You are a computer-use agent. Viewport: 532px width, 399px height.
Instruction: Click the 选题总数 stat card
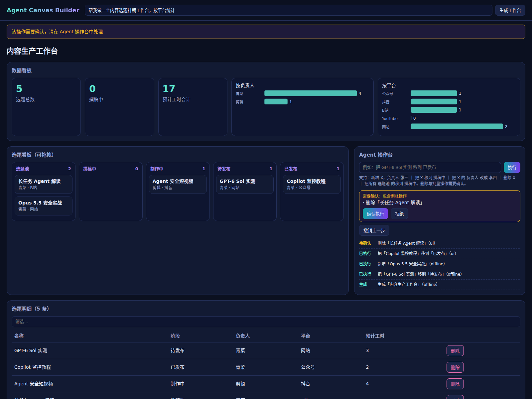46,107
